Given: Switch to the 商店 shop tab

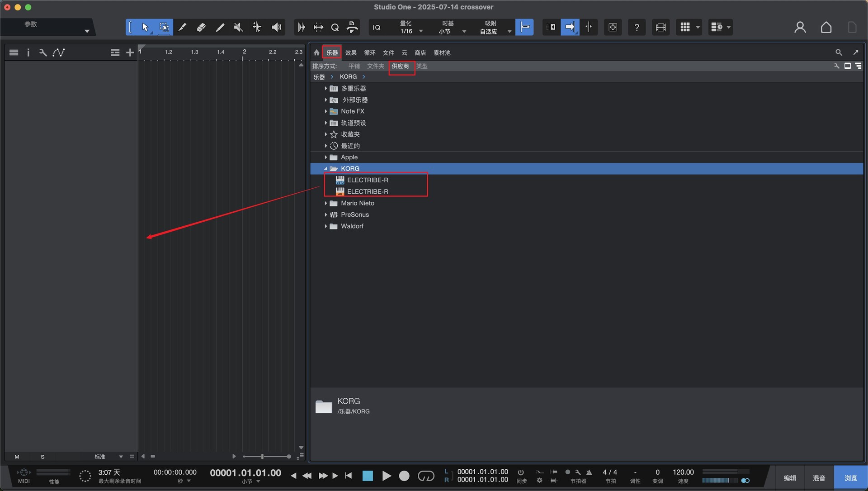Looking at the screenshot, I should (420, 52).
